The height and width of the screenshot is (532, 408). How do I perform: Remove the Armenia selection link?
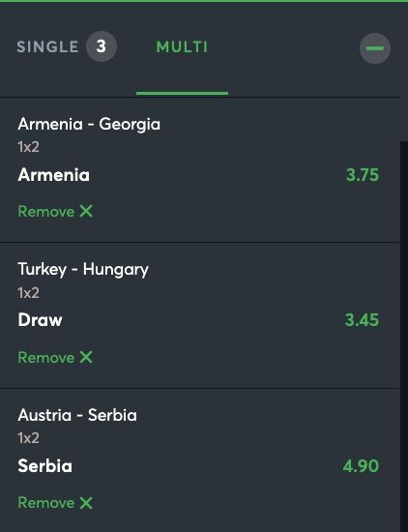tap(55, 211)
